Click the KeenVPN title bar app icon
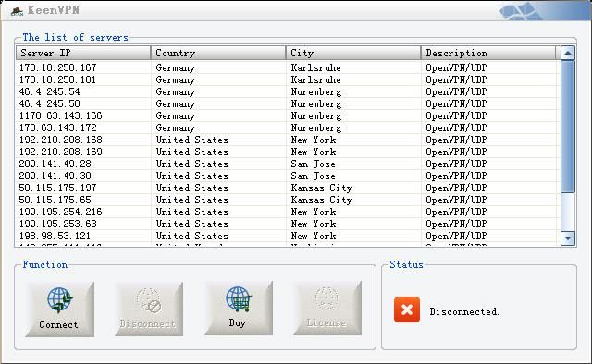Image resolution: width=592 pixels, height=364 pixels. (17, 11)
